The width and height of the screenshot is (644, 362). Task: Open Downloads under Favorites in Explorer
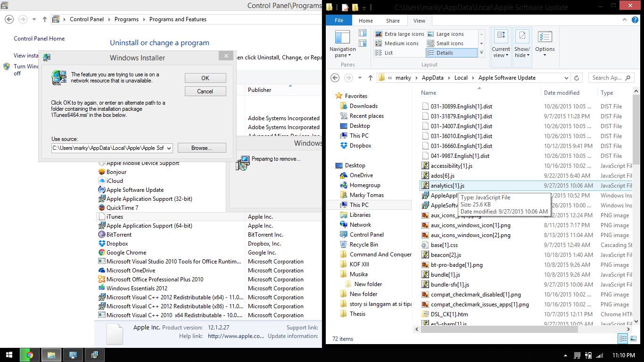point(363,106)
